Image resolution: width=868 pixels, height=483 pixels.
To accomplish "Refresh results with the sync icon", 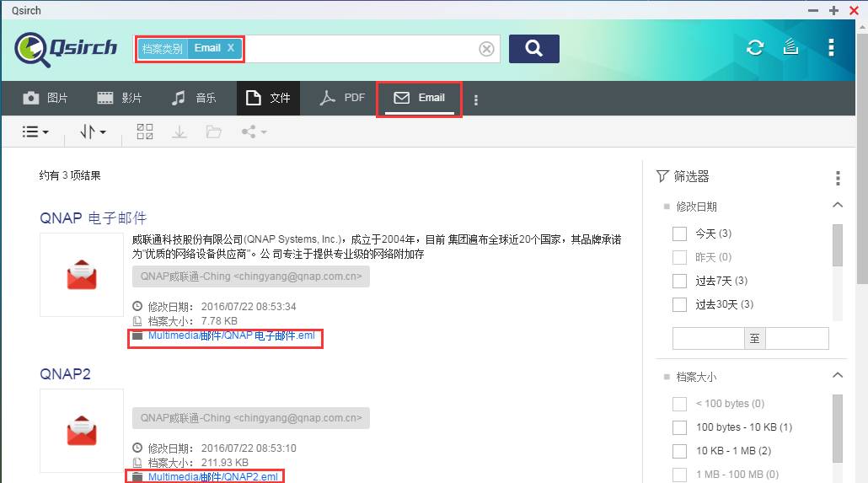I will 755,48.
